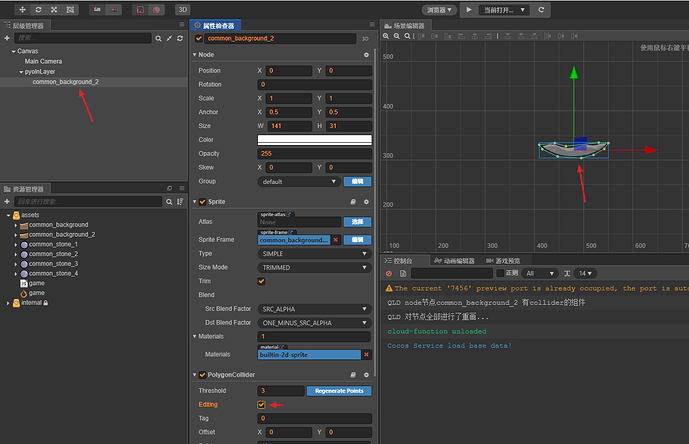Click the white Color swatch

[314, 139]
